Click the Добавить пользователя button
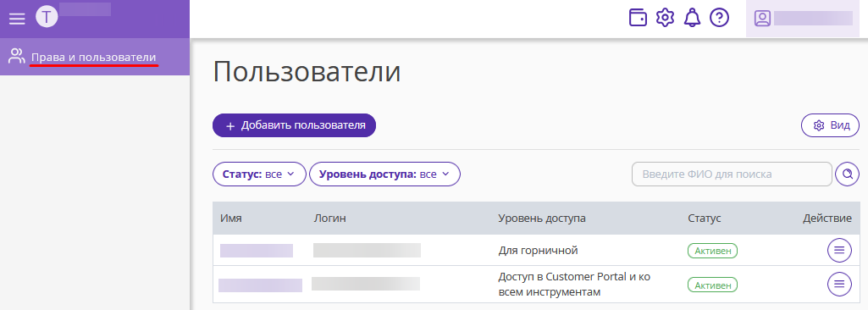The width and height of the screenshot is (868, 310). pos(294,125)
